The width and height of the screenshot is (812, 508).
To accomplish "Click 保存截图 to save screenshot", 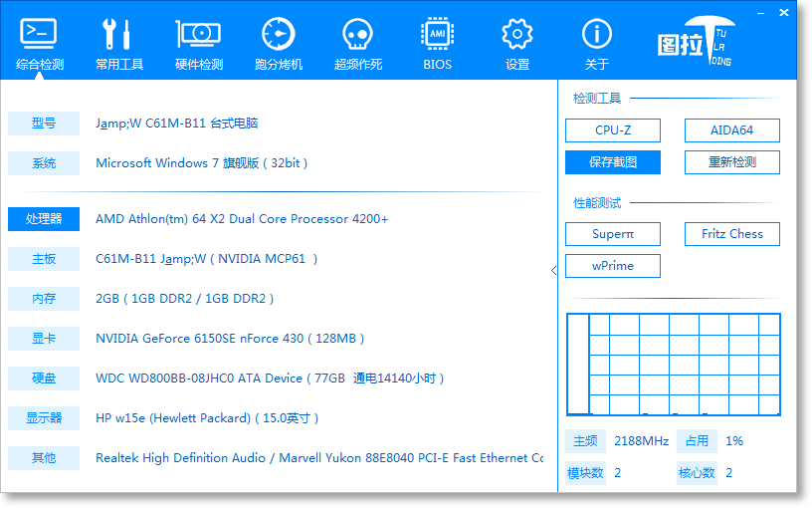I will 613,162.
